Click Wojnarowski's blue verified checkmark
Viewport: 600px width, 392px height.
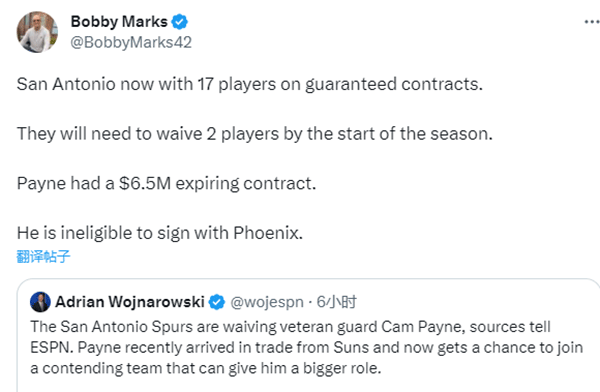[217, 302]
